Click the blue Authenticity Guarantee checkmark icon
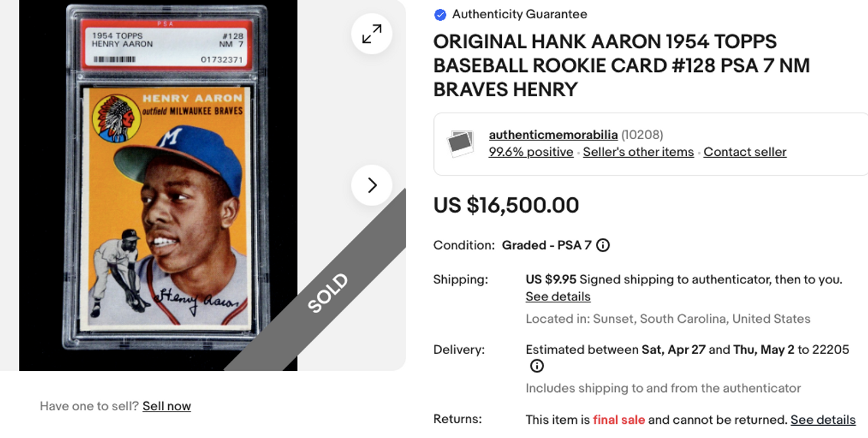 (x=440, y=14)
